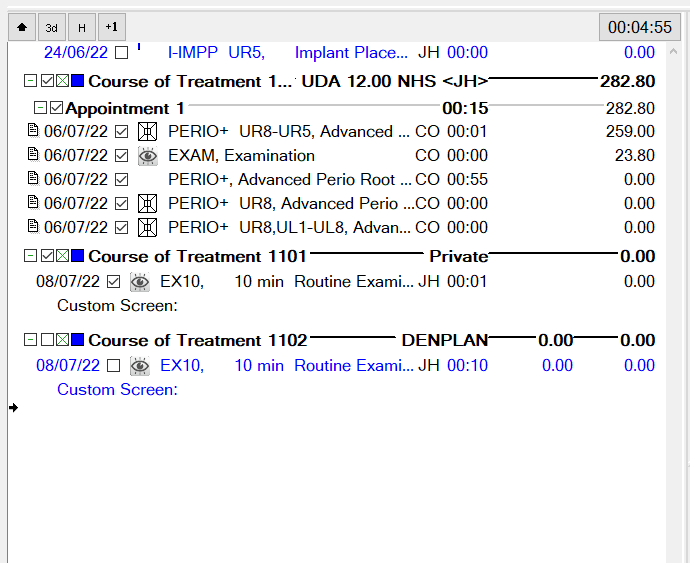Click blue square on Course 1101 row
The height and width of the screenshot is (563, 690).
click(77, 256)
